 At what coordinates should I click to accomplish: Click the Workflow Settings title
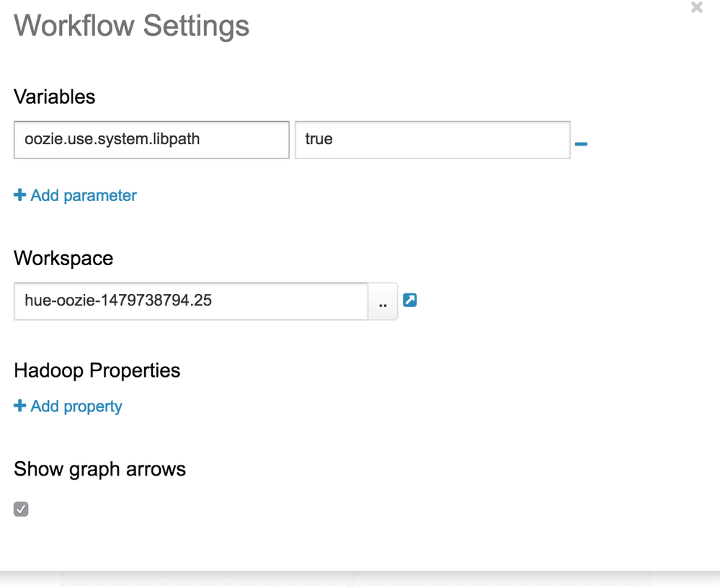tap(132, 27)
